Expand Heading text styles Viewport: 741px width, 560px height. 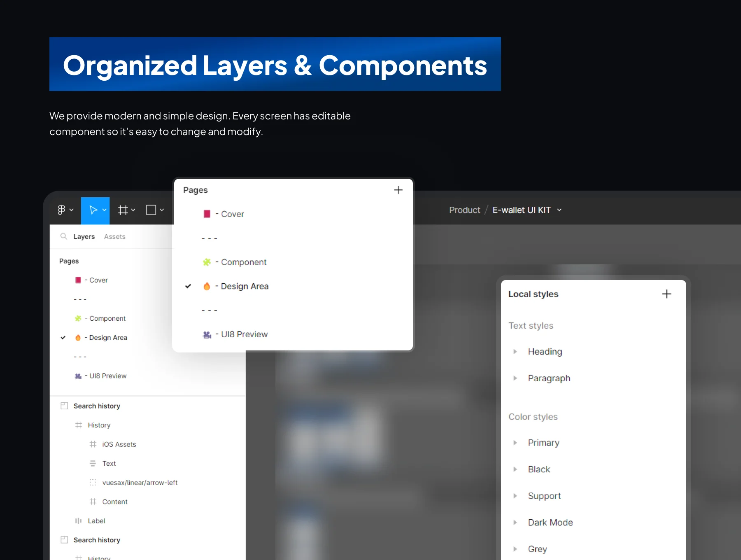click(x=515, y=352)
